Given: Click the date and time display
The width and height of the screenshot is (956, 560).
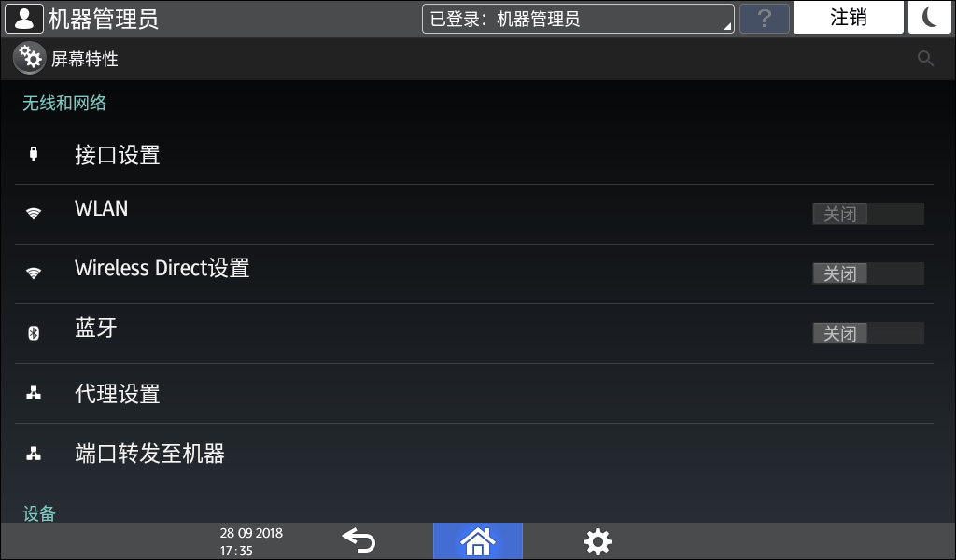Looking at the screenshot, I should click(251, 541).
